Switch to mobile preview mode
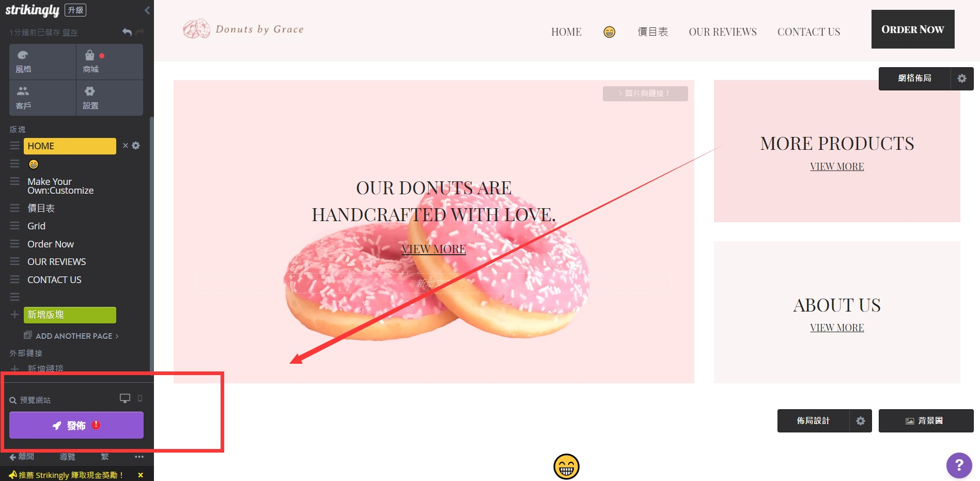The height and width of the screenshot is (481, 980). click(x=140, y=398)
